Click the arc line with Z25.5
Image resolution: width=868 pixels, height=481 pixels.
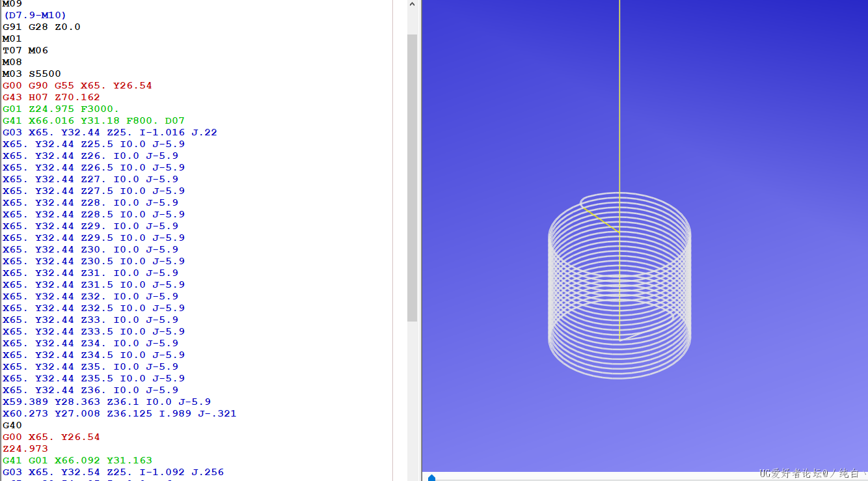(94, 144)
